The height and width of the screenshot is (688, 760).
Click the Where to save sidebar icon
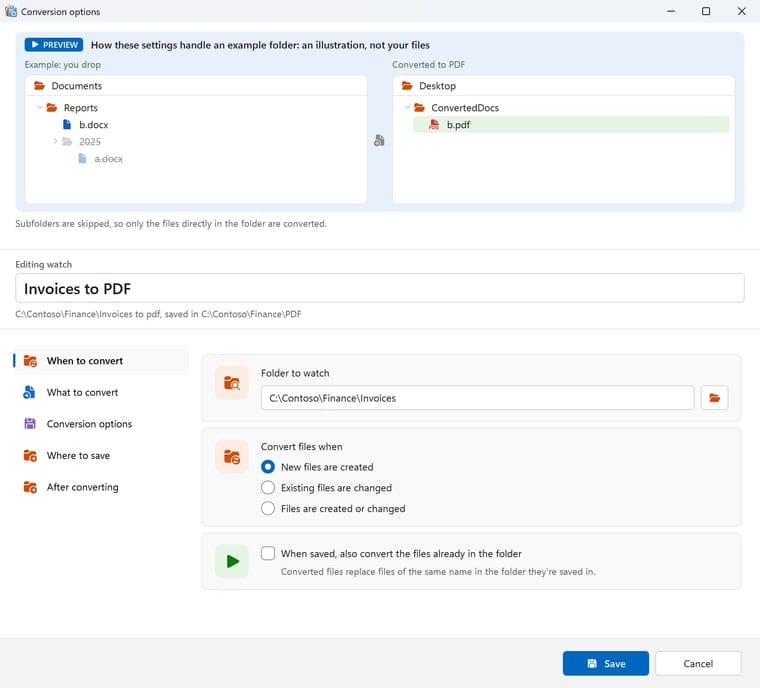pos(30,455)
